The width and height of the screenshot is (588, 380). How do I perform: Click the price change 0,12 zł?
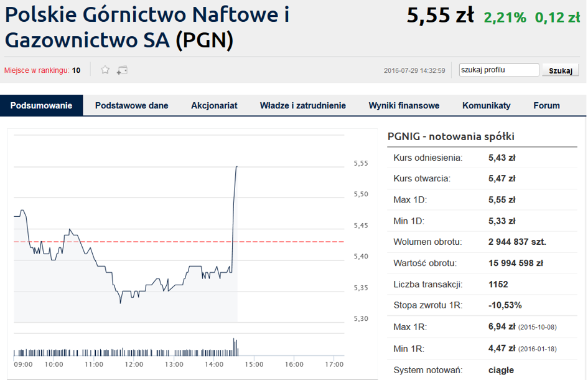558,17
